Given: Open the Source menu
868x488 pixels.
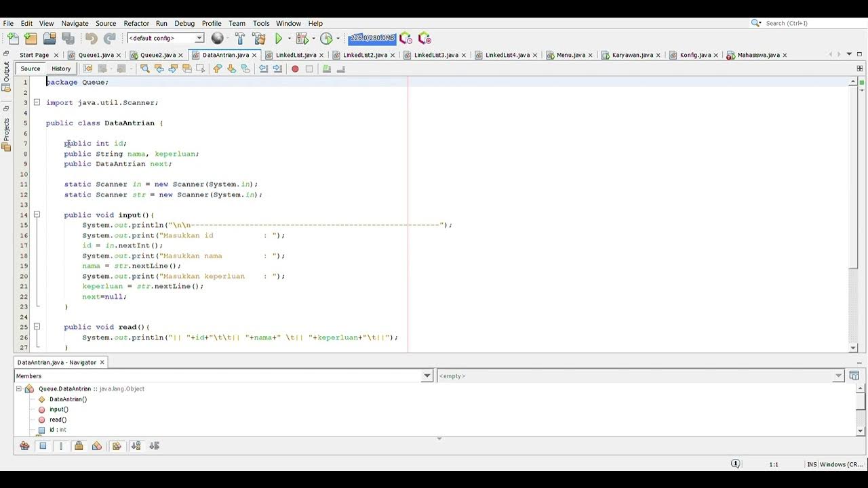Looking at the screenshot, I should point(105,23).
